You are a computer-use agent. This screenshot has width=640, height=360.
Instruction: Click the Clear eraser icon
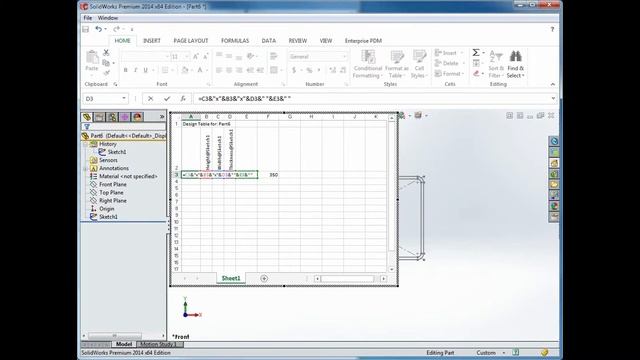(476, 73)
